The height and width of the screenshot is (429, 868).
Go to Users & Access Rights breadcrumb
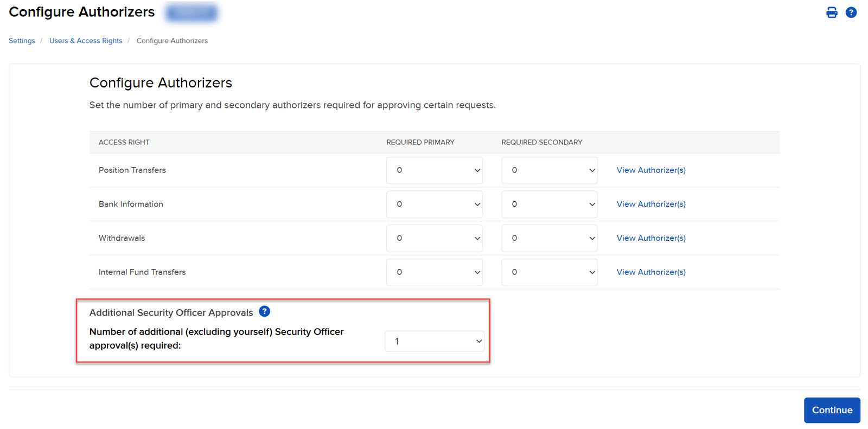[x=86, y=41]
